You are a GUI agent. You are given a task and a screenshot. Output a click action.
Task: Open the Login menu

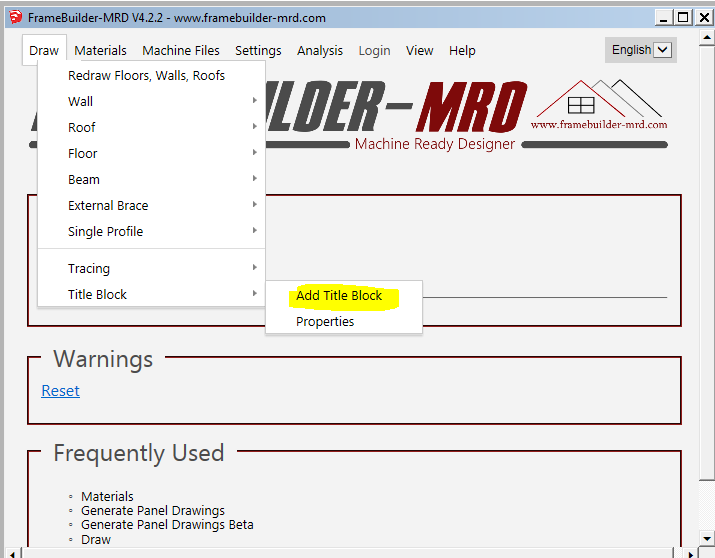tap(374, 50)
